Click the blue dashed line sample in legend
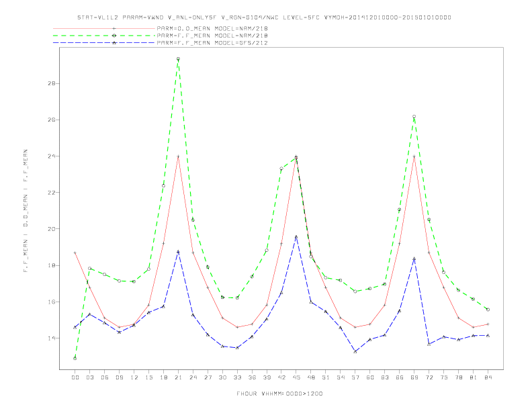The height and width of the screenshot is (411, 532). 104,43
